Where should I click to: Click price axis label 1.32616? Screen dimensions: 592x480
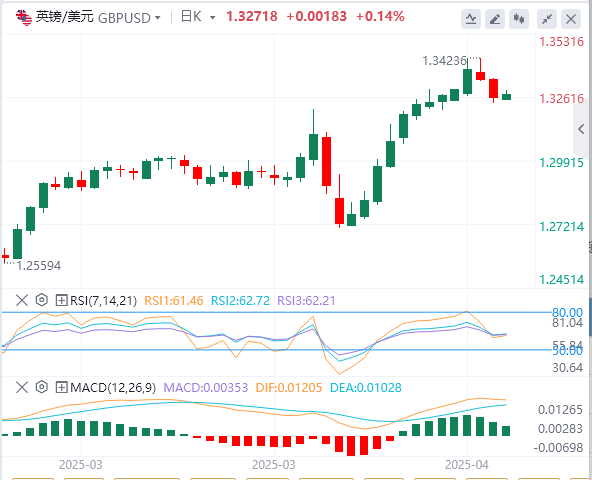[562, 99]
